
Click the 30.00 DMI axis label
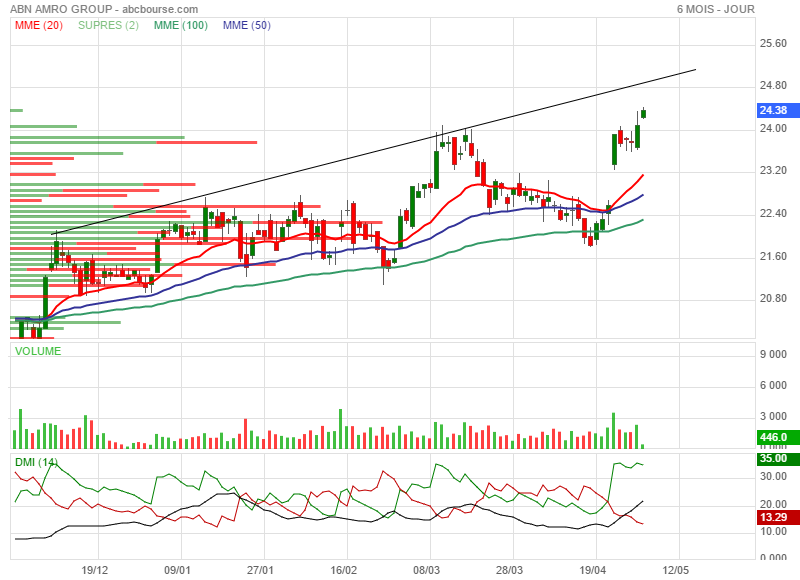pos(773,476)
